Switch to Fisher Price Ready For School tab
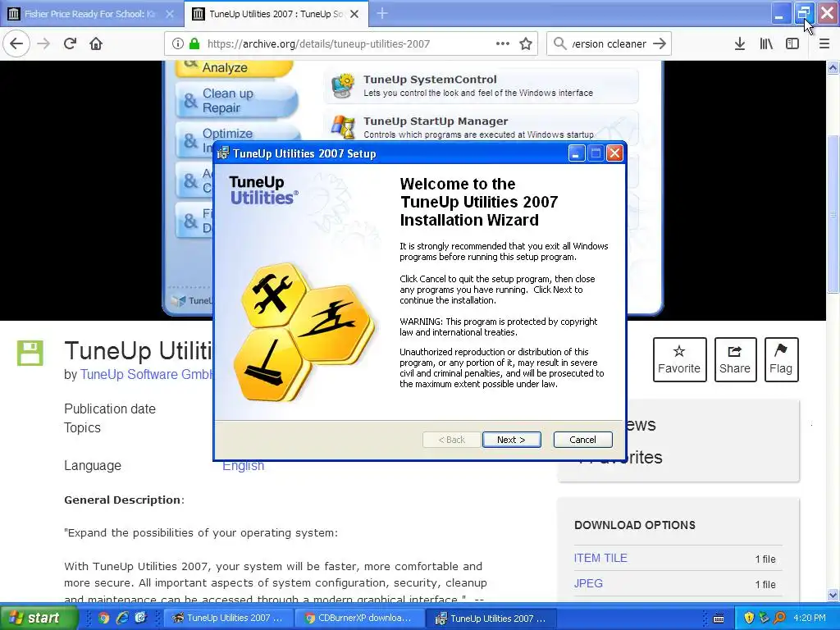Viewport: 840px width, 630px height. click(90, 14)
